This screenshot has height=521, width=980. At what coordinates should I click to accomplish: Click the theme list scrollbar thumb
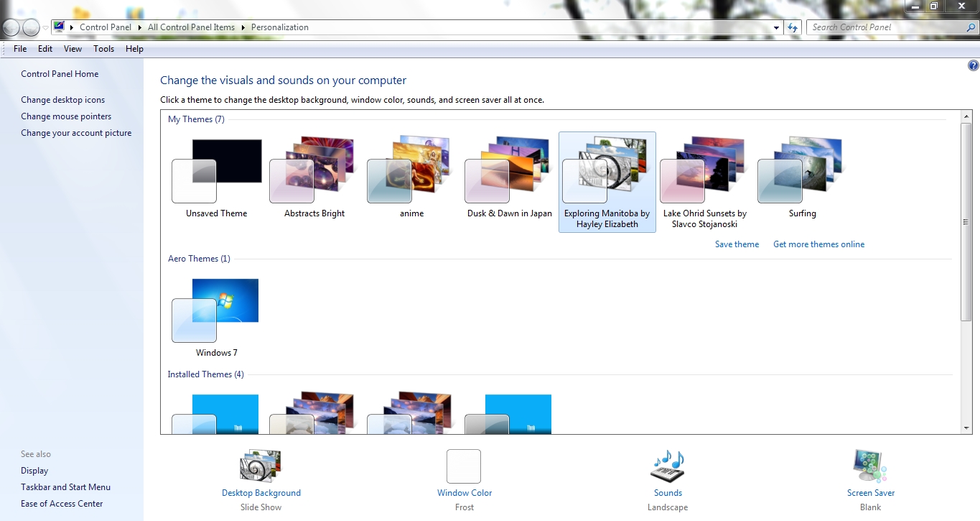[x=966, y=221]
